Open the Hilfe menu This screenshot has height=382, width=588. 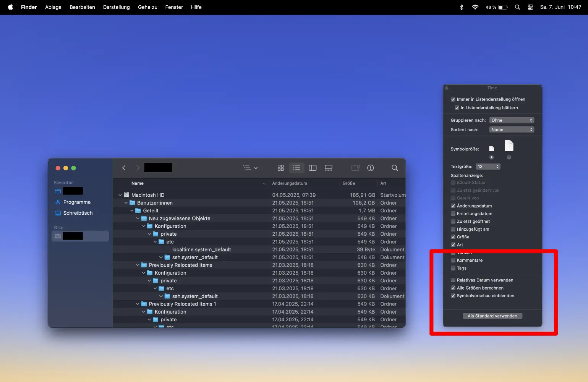tap(196, 7)
